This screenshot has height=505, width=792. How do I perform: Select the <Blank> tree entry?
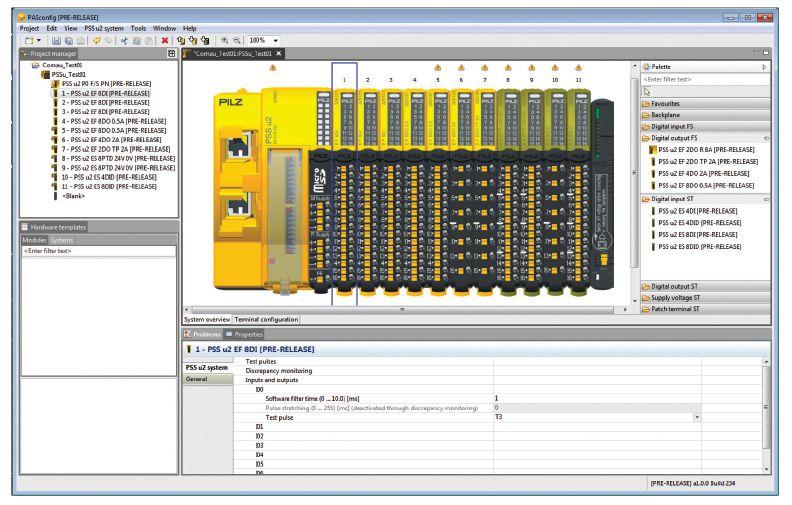[x=73, y=196]
